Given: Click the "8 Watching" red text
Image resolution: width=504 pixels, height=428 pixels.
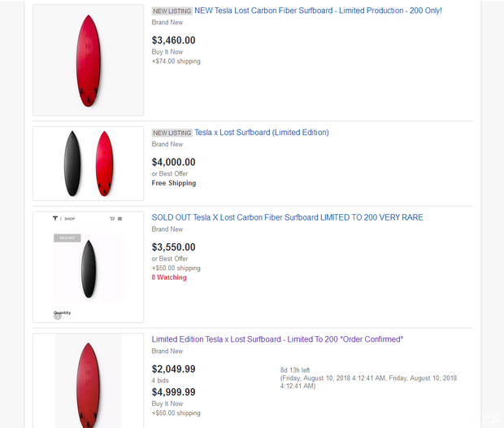Looking at the screenshot, I should click(169, 277).
